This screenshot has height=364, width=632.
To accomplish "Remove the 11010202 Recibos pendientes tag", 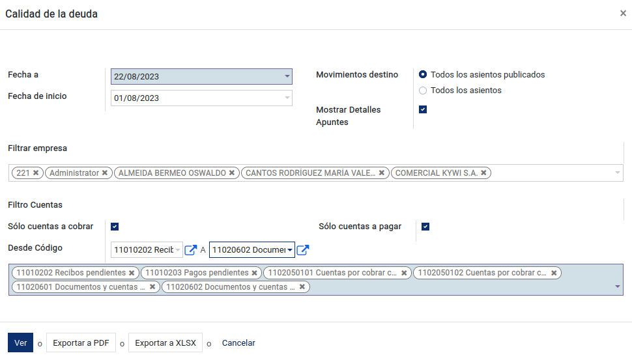I will [132, 273].
